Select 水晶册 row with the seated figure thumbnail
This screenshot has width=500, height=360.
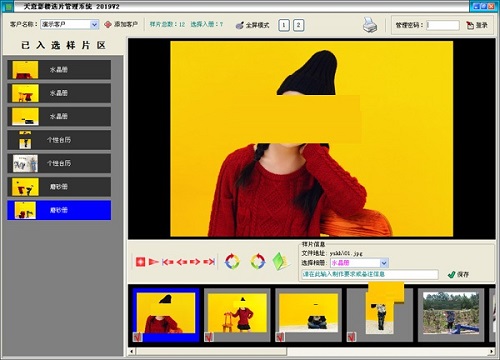click(x=59, y=116)
